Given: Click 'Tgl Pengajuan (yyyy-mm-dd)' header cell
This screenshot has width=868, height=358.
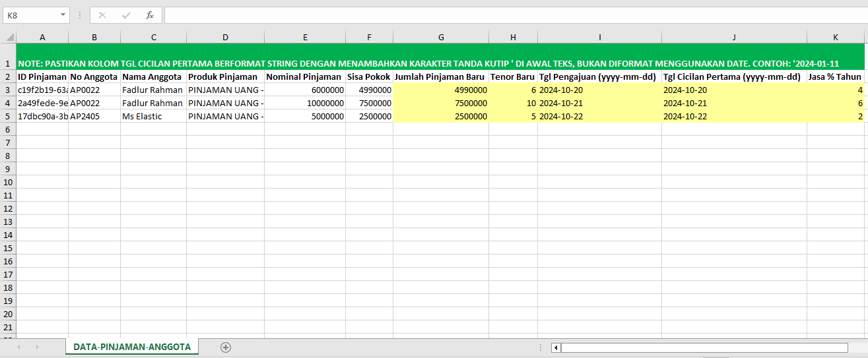Looking at the screenshot, I should 600,76.
